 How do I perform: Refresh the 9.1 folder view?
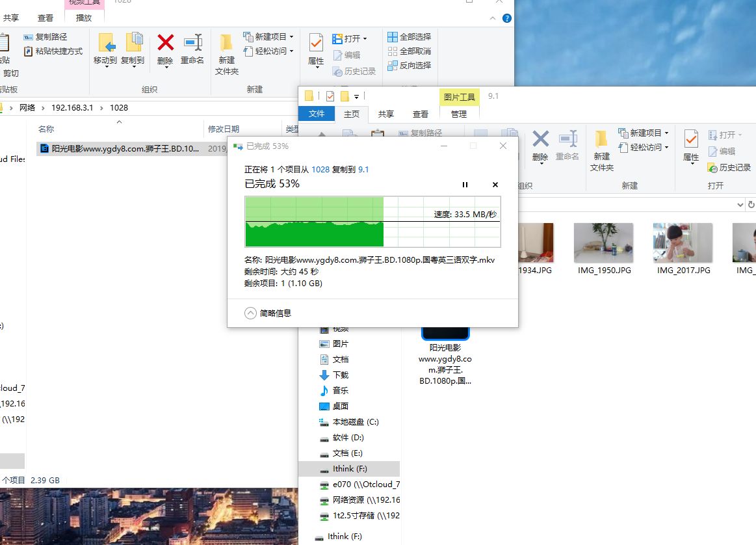coord(751,204)
